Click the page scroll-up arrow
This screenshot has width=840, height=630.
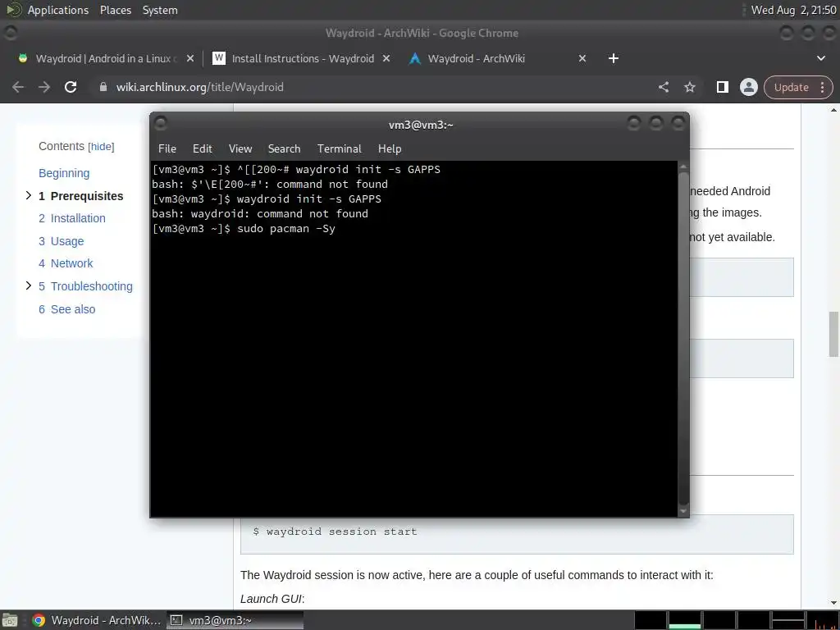coord(833,109)
